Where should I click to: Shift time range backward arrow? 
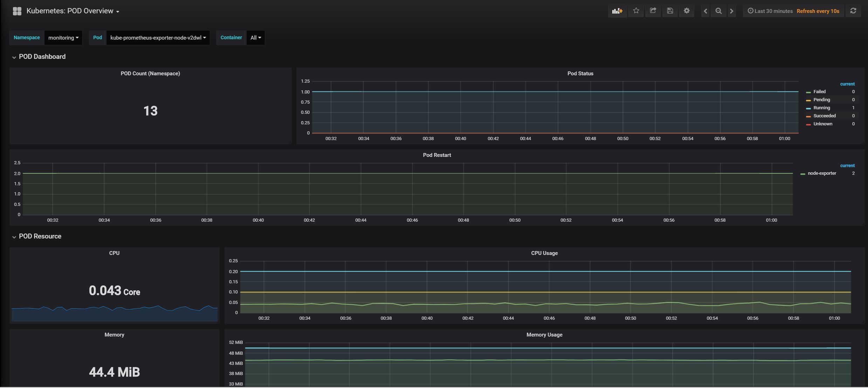coord(705,11)
